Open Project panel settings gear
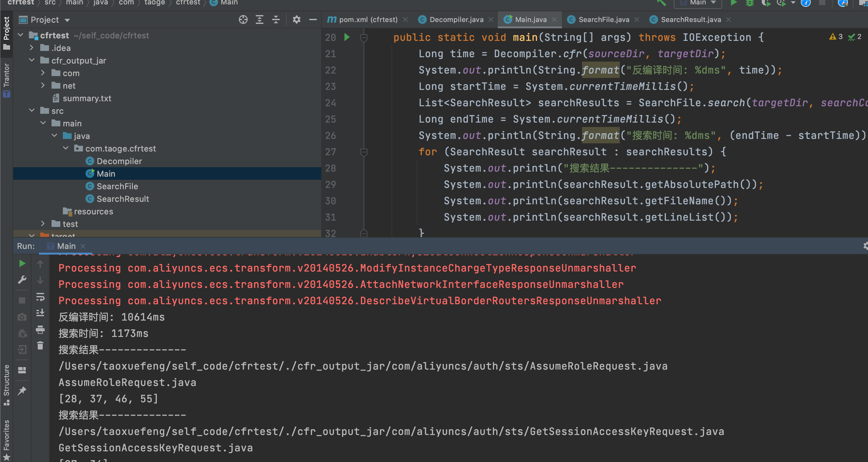The image size is (868, 462). [x=297, y=19]
